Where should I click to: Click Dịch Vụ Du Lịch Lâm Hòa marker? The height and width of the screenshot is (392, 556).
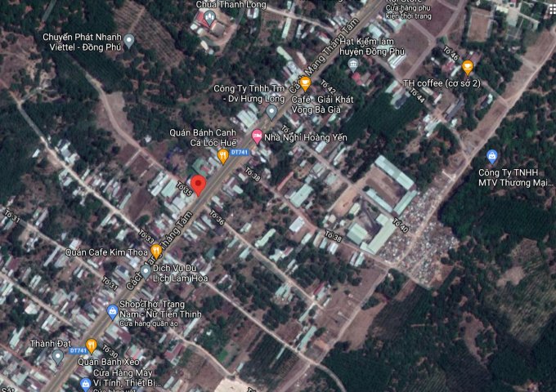tap(146, 271)
